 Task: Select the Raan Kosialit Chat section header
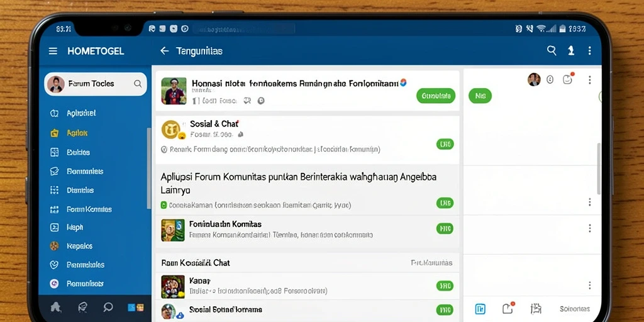(196, 263)
